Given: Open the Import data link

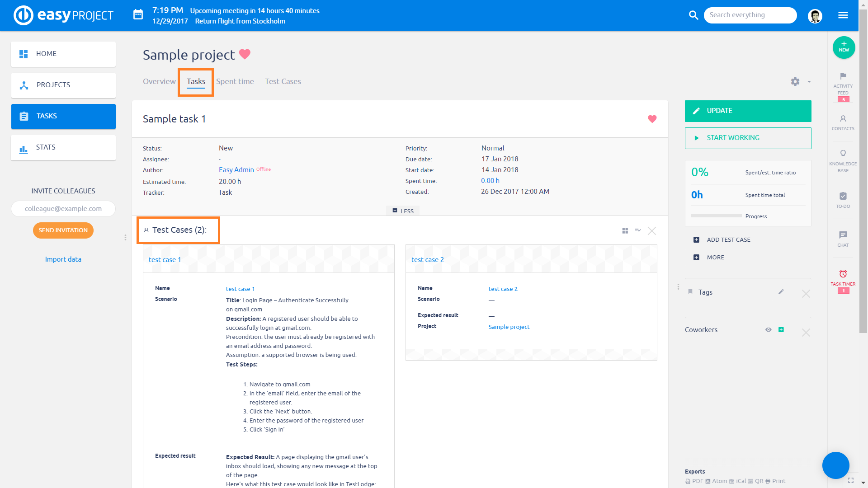Looking at the screenshot, I should (x=63, y=259).
